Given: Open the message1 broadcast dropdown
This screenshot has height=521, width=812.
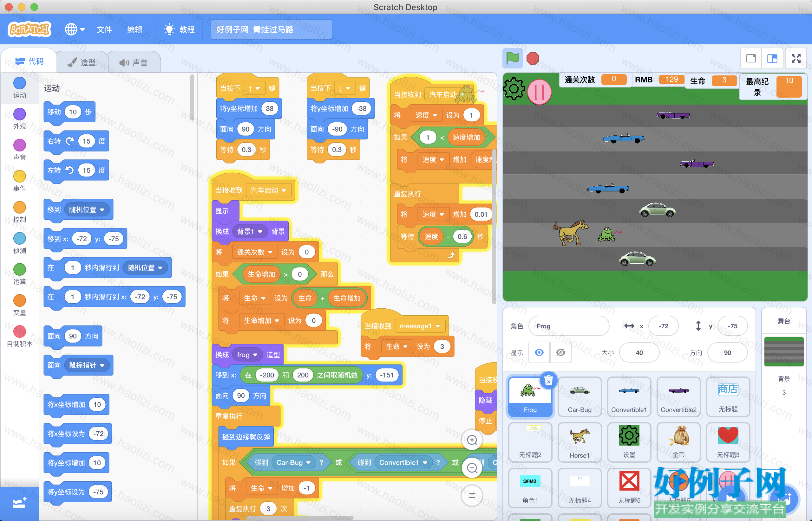Looking at the screenshot, I should (420, 326).
